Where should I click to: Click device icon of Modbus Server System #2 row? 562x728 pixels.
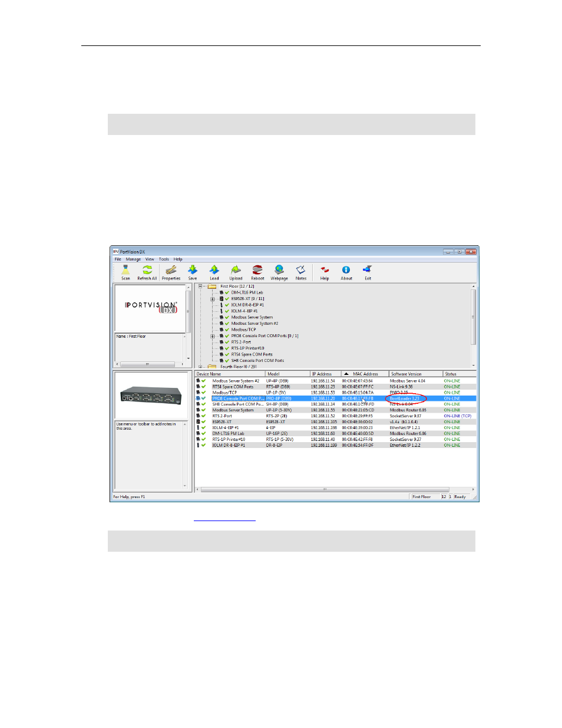[199, 381]
